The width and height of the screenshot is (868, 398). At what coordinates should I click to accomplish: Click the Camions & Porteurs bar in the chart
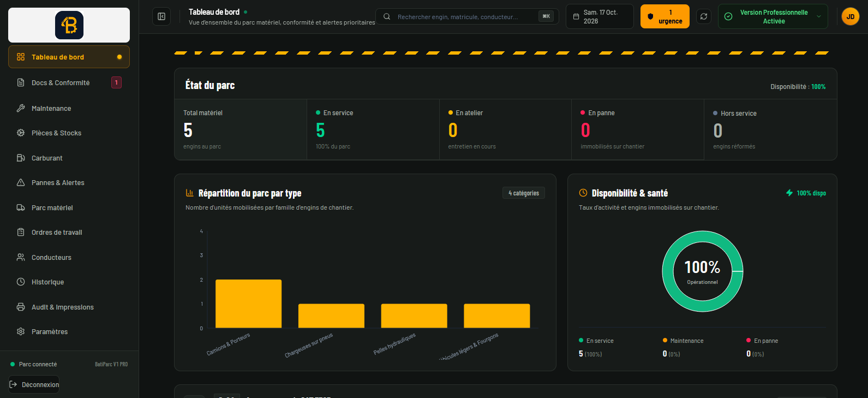(x=248, y=304)
